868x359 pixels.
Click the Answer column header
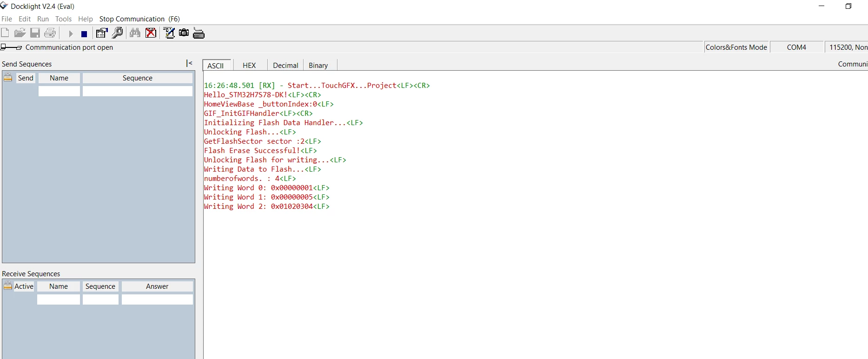pos(157,286)
